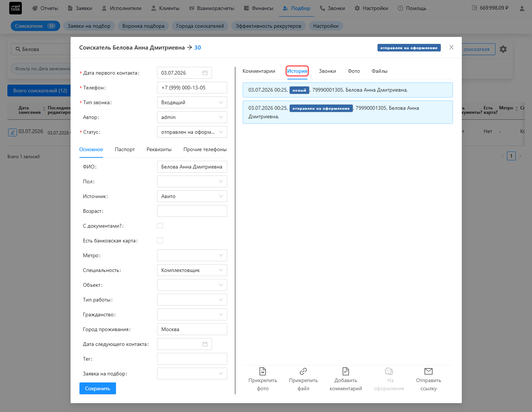Open the Статус dropdown

tap(192, 132)
